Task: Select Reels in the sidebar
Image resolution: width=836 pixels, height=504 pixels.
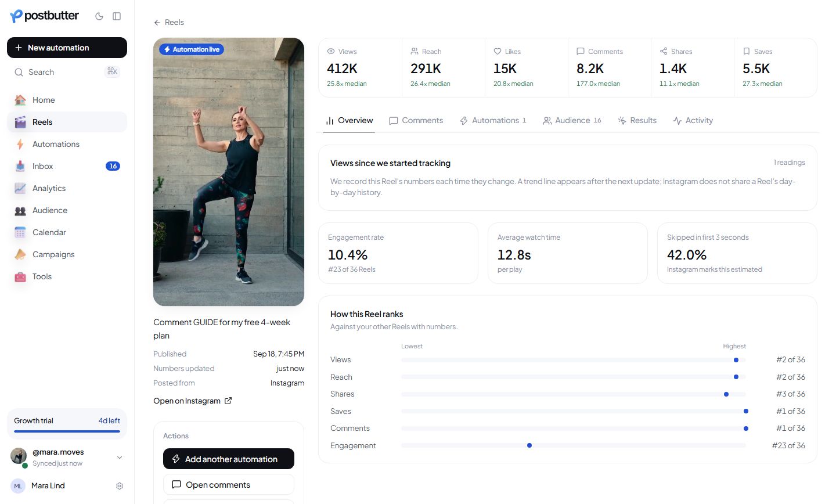Action: click(67, 122)
